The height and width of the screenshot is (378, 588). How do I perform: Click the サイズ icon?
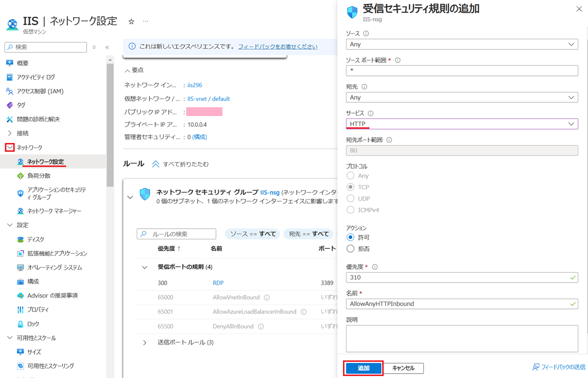pyautogui.click(x=21, y=352)
